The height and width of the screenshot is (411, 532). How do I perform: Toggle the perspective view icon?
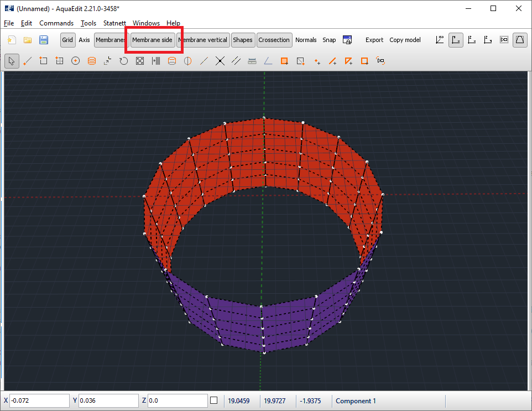pyautogui.click(x=520, y=40)
